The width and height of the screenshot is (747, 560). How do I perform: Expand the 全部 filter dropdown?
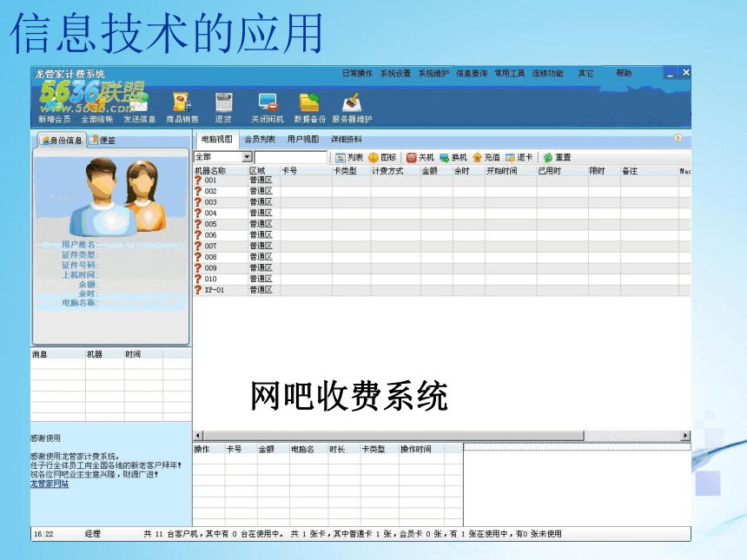(247, 157)
